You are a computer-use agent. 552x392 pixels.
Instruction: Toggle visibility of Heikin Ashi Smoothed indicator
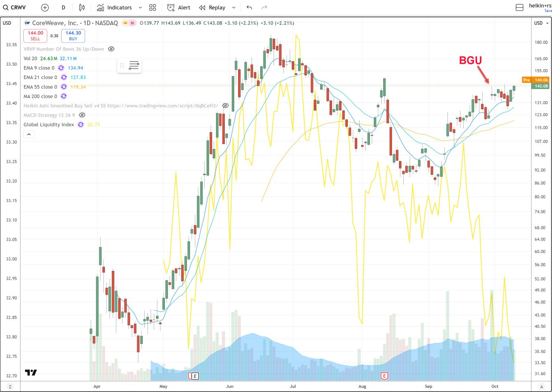pyautogui.click(x=226, y=106)
